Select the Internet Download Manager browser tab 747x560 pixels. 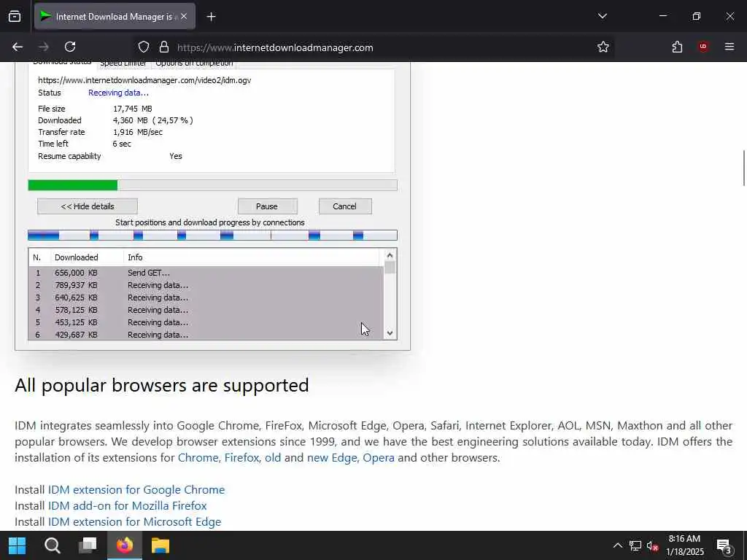pyautogui.click(x=115, y=16)
